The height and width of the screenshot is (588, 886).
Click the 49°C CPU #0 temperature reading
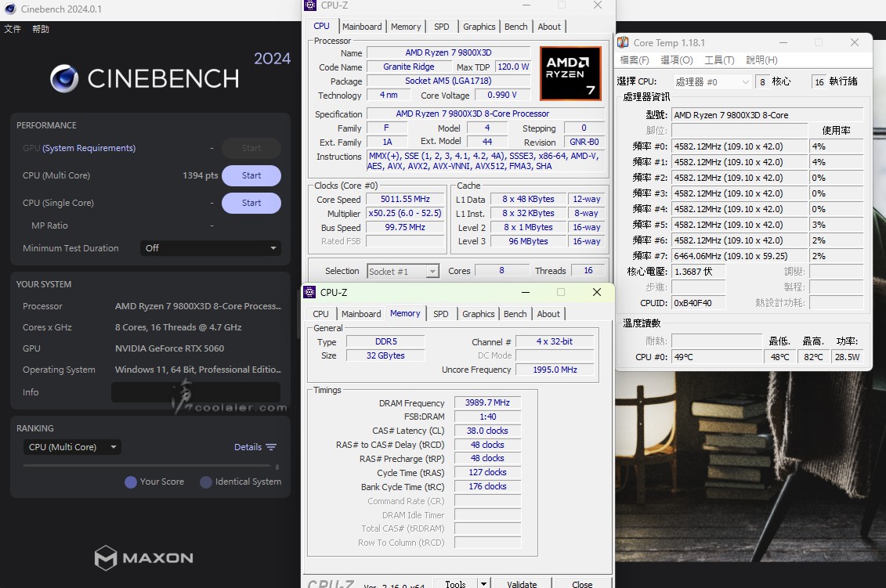click(x=717, y=357)
